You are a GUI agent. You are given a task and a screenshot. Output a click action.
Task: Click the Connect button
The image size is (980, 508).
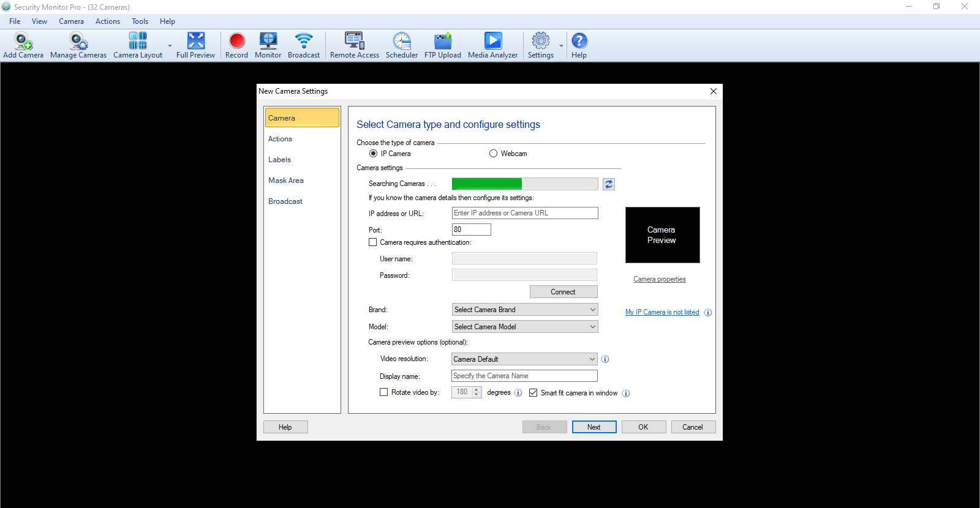pyautogui.click(x=563, y=292)
